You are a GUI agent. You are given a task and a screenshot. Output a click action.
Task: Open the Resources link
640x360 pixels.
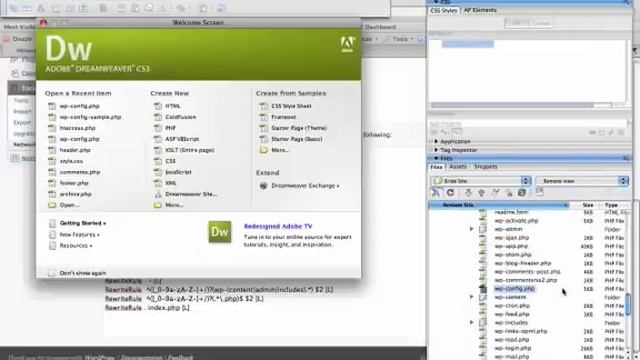tap(76, 246)
